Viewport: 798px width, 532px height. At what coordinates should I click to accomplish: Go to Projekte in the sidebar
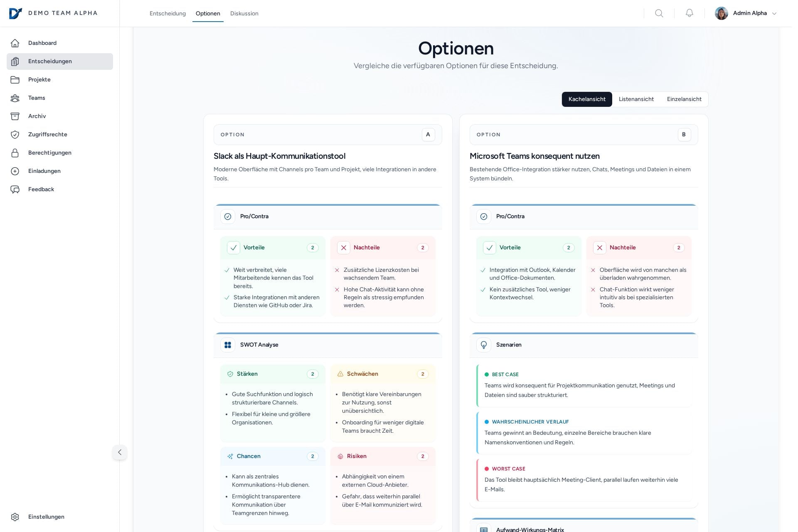coord(39,80)
